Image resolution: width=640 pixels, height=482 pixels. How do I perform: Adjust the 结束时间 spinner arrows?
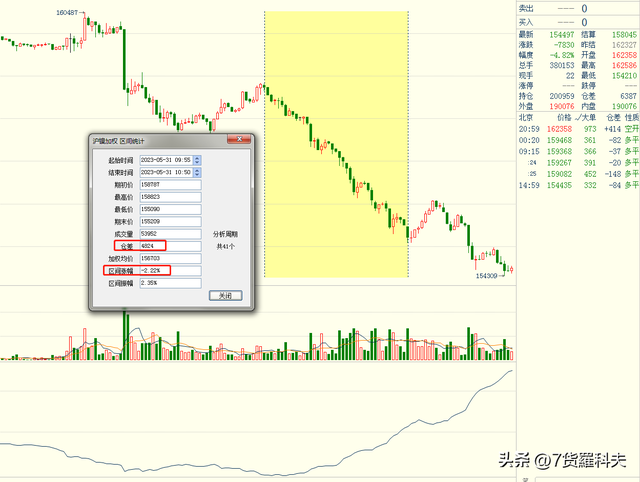(197, 173)
